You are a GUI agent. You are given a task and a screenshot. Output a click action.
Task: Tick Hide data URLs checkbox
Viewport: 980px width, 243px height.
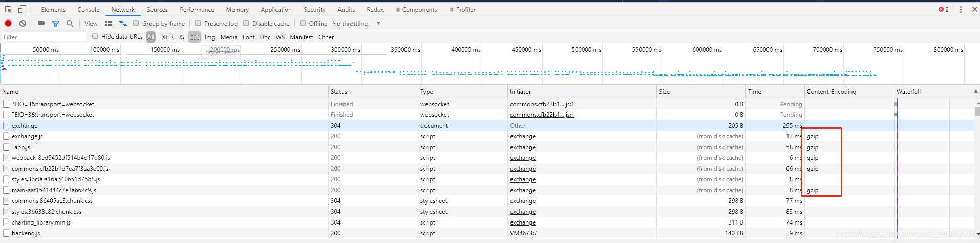[x=95, y=36]
